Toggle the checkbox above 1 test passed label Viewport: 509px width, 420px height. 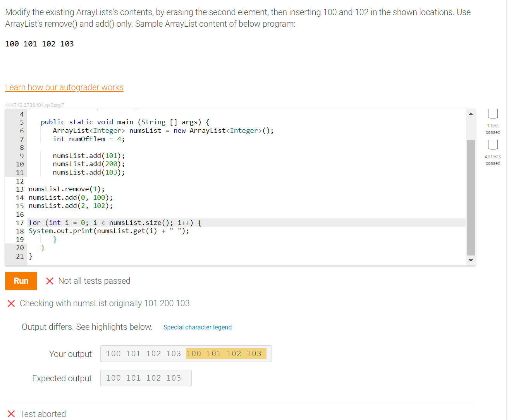tap(493, 113)
